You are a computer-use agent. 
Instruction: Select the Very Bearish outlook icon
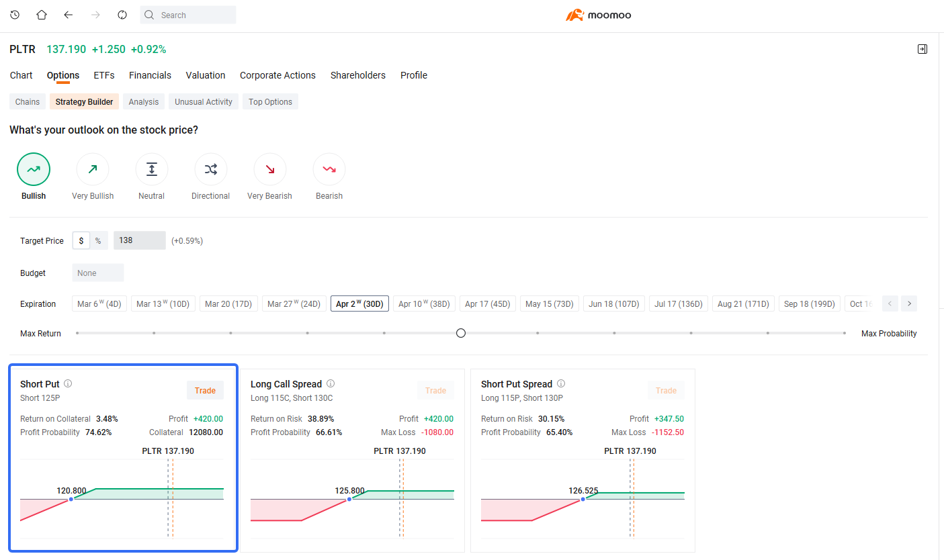click(x=270, y=170)
